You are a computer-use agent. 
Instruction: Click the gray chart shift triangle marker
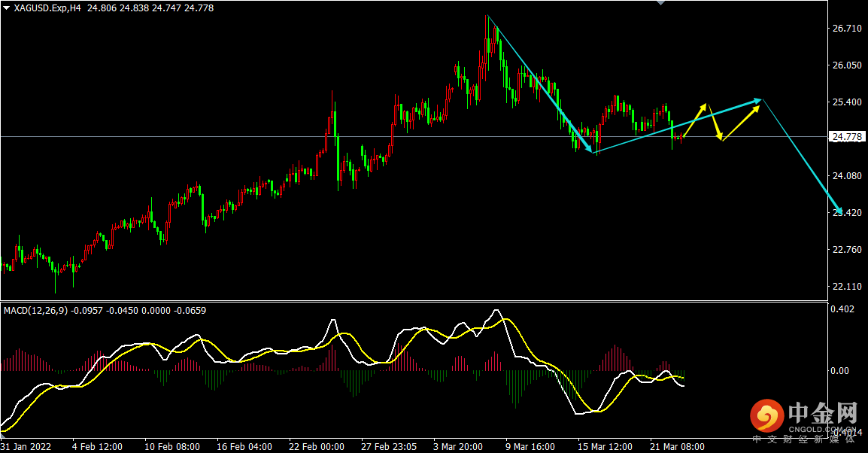660,3
